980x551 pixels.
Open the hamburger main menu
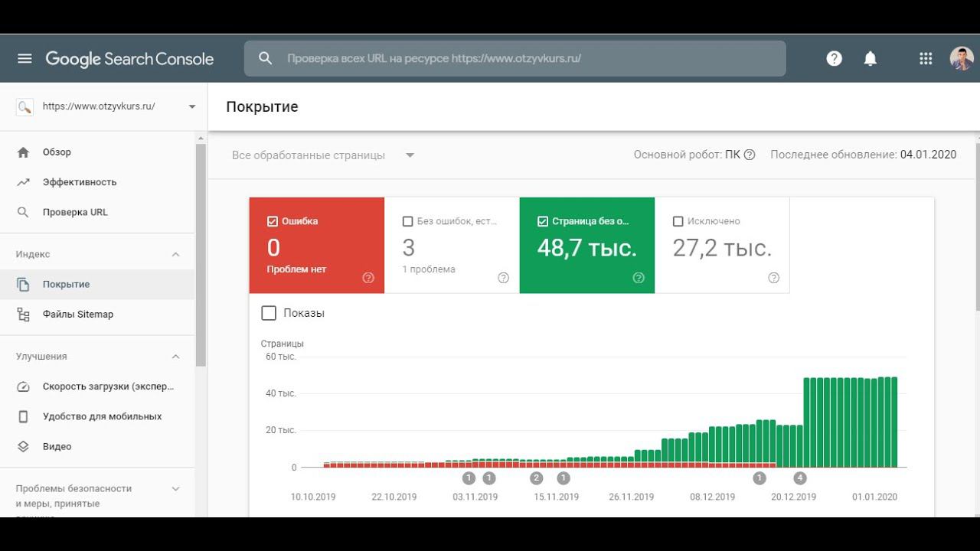coord(24,58)
